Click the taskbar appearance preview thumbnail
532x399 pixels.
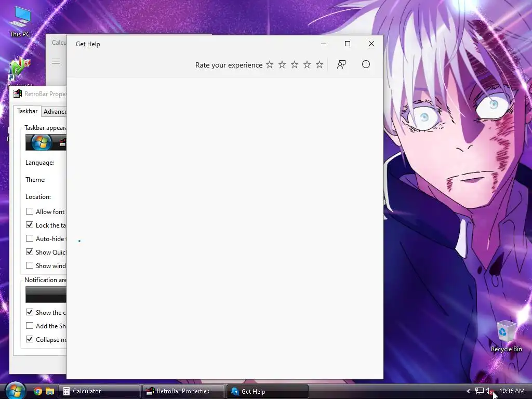click(46, 142)
